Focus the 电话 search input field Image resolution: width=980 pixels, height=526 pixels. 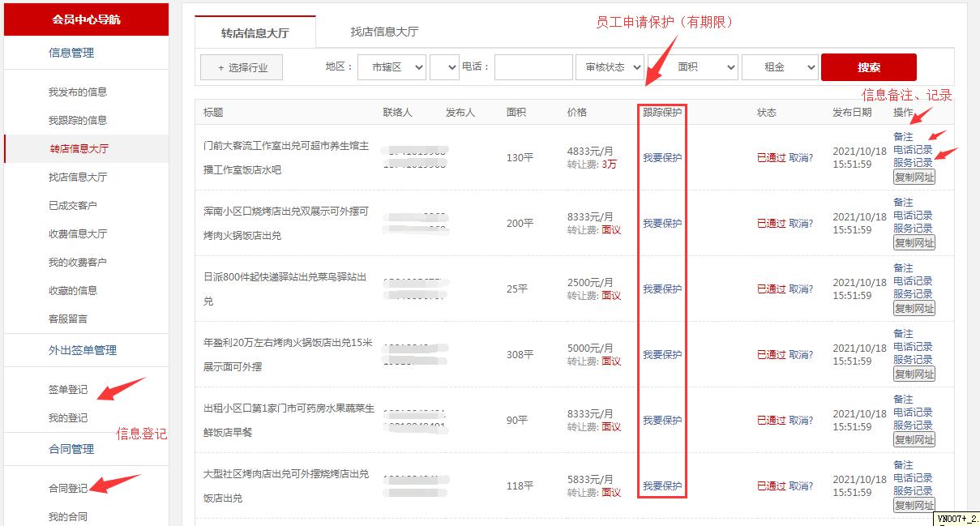coord(533,67)
